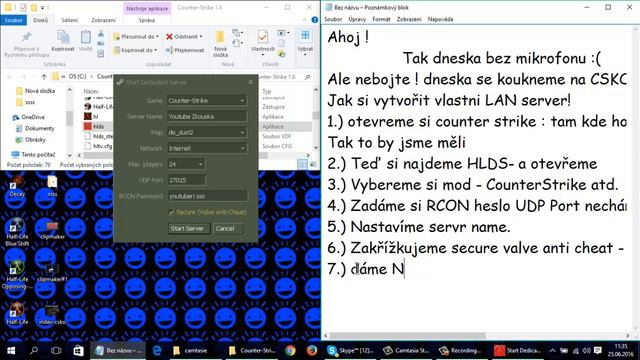Create a new folder with Nová složka icon
Viewport: 640px width, 360px height.
220,38
